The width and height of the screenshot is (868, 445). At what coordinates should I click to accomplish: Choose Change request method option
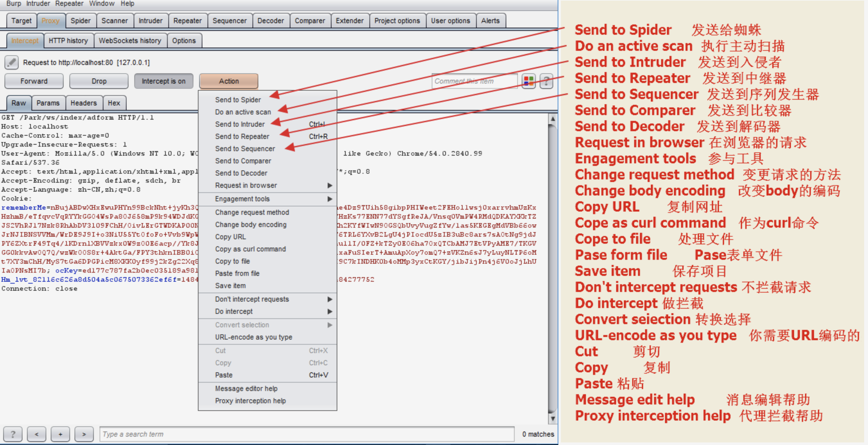click(x=268, y=213)
